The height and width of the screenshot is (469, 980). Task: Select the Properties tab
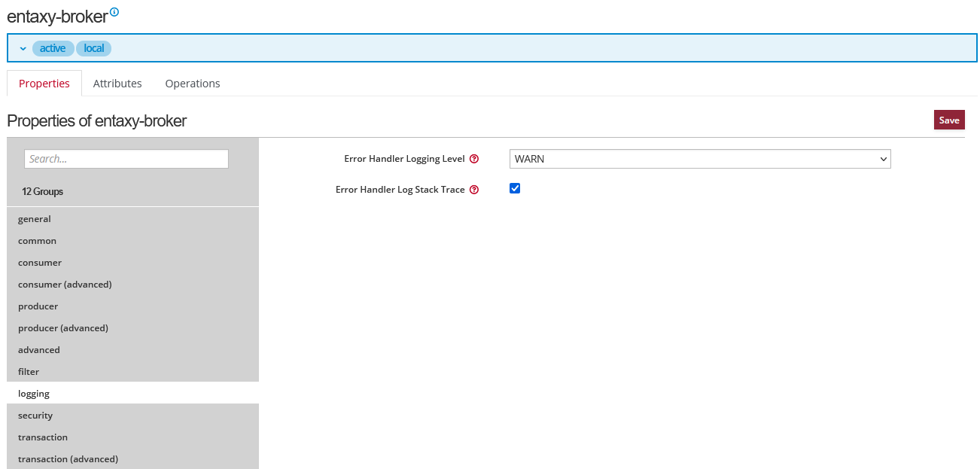pos(44,84)
